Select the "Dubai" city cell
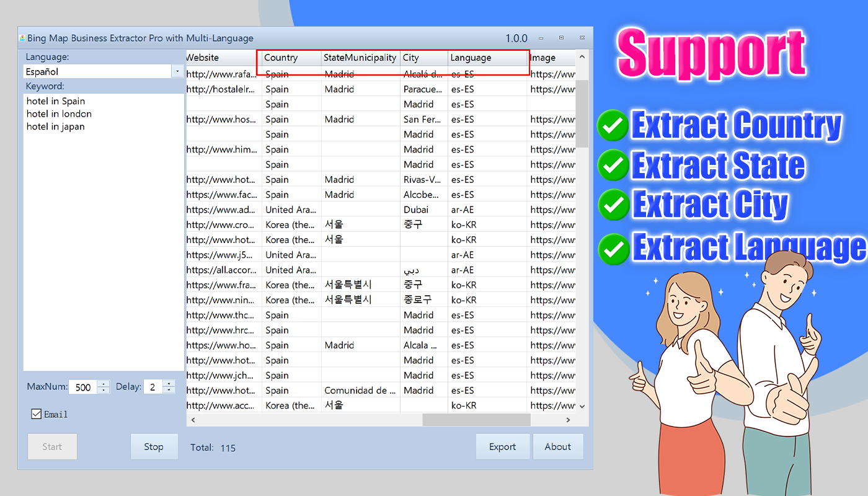Viewport: 868px width, 496px height. pos(424,210)
